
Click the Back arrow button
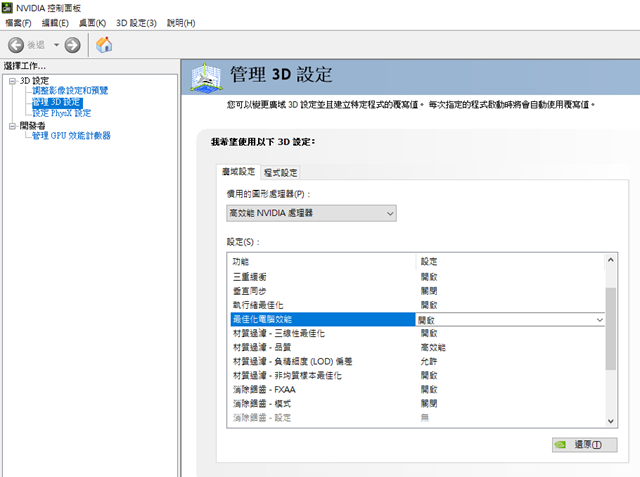[x=16, y=45]
